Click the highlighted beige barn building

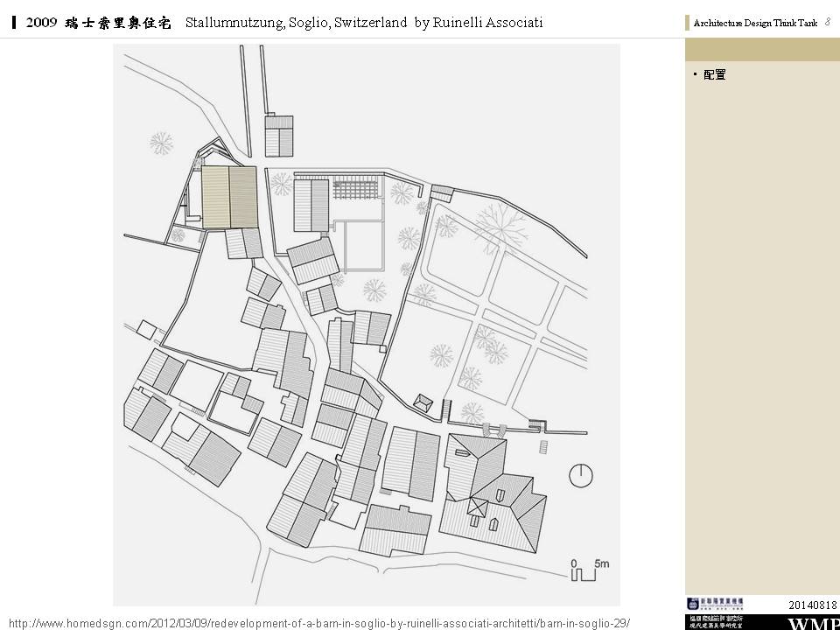pyautogui.click(x=229, y=197)
